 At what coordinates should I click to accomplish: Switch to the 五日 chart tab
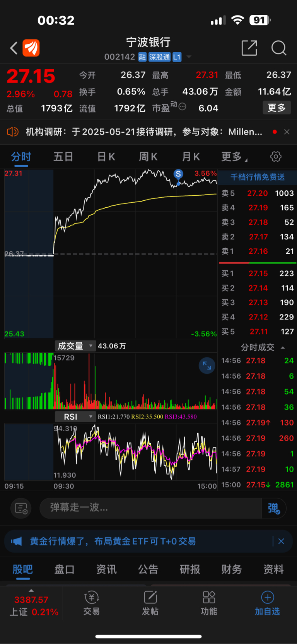click(63, 157)
